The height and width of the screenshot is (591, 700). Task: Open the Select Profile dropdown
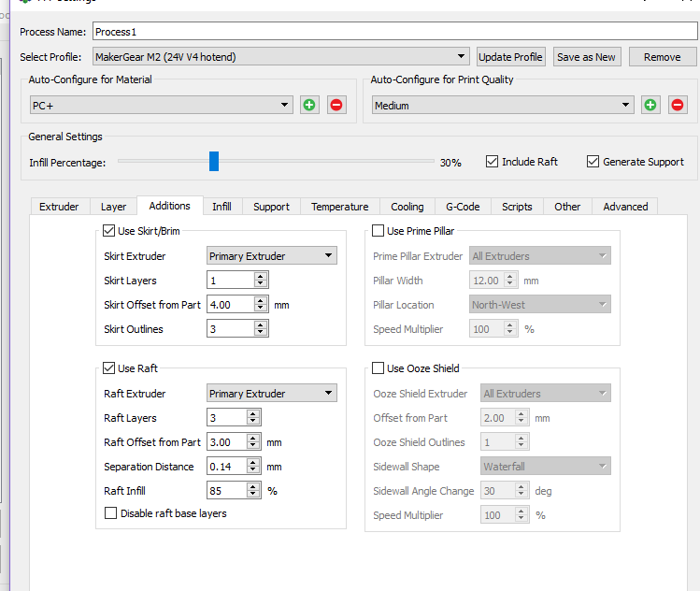point(280,57)
